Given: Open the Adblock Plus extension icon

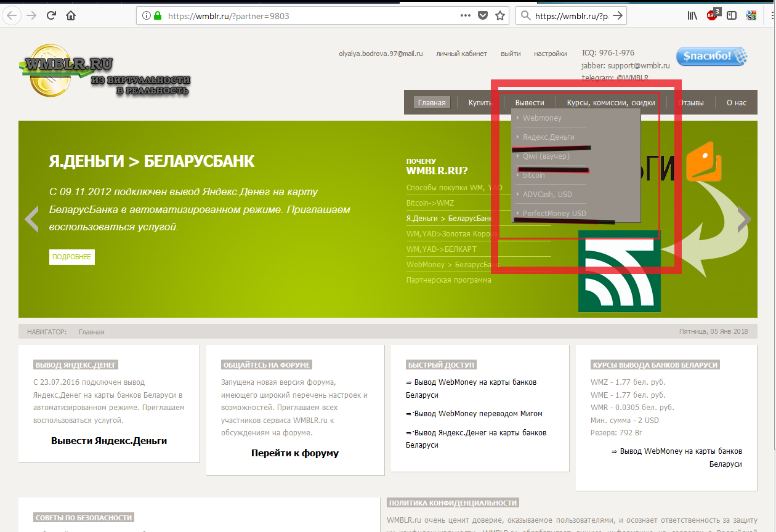Looking at the screenshot, I should [x=713, y=16].
